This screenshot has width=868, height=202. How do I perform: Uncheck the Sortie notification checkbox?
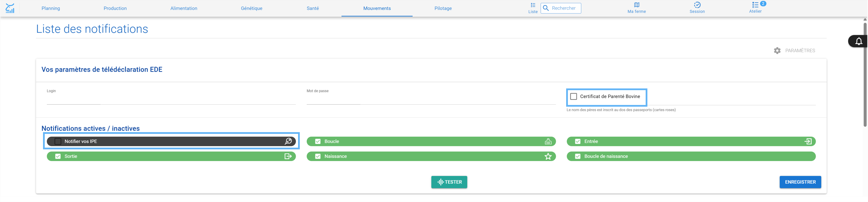click(58, 156)
